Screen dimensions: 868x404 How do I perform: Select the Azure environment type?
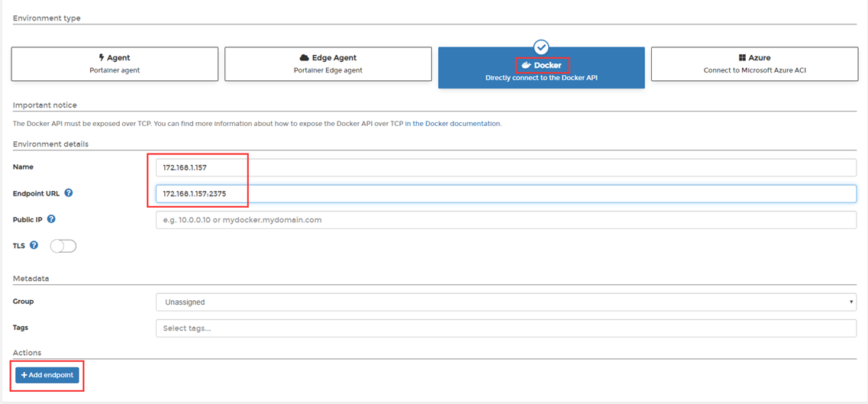point(754,64)
